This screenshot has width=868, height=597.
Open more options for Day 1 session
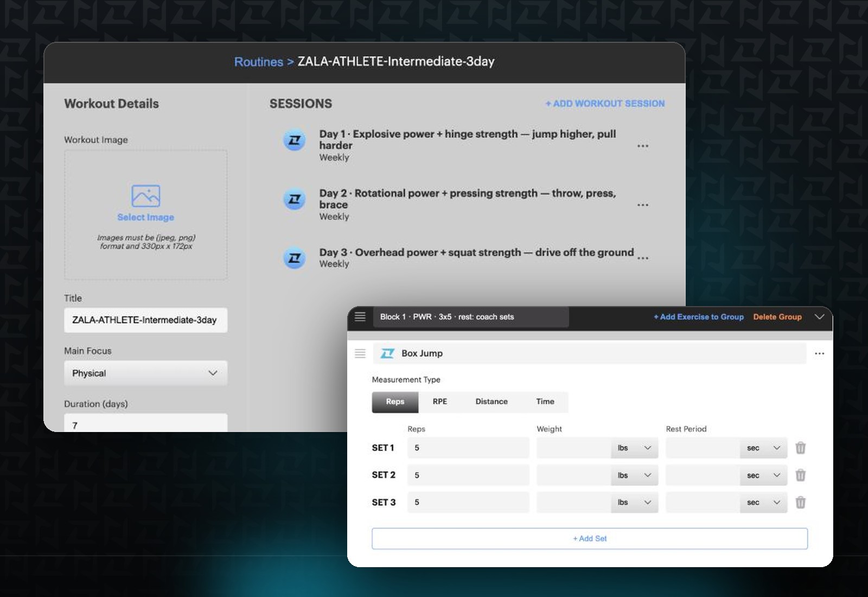643,146
